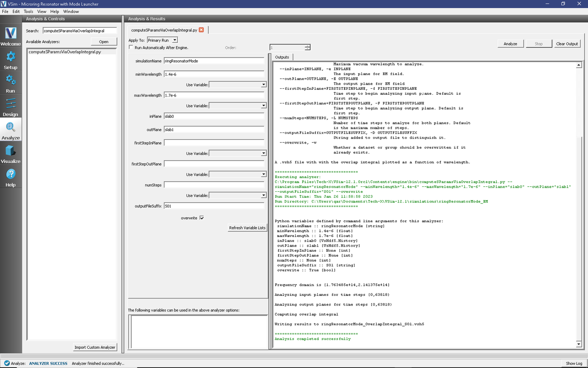588x368 pixels.
Task: Open Use Variable dropdown under numSteps
Action: (x=237, y=195)
